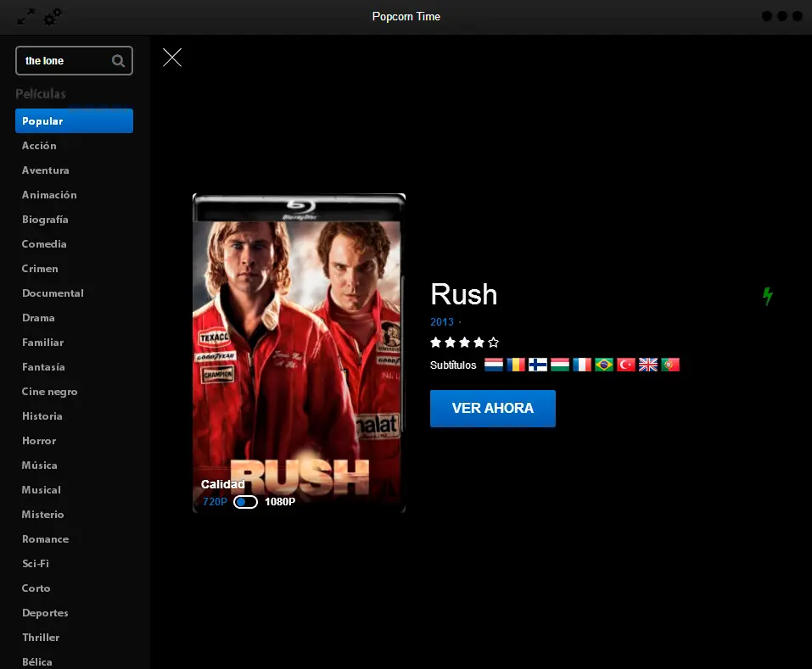View Deportes movies

45,612
